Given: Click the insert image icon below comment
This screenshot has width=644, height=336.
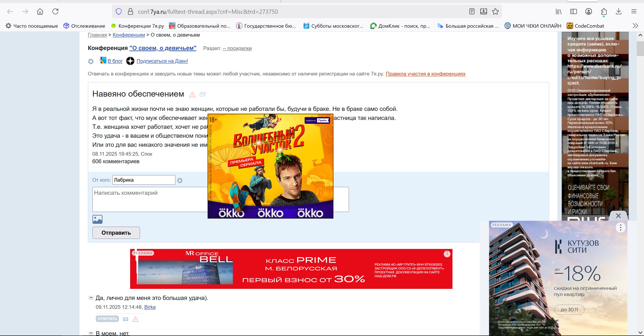Looking at the screenshot, I should 97,219.
